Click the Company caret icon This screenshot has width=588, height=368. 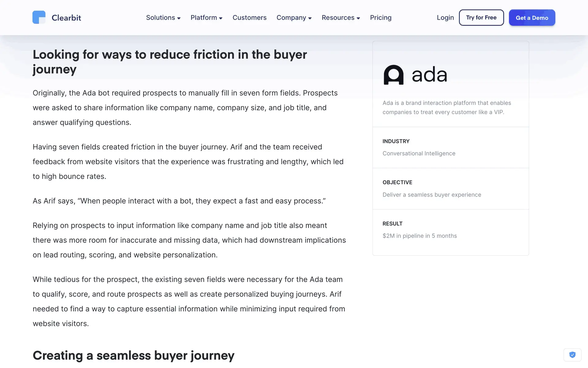click(x=310, y=18)
